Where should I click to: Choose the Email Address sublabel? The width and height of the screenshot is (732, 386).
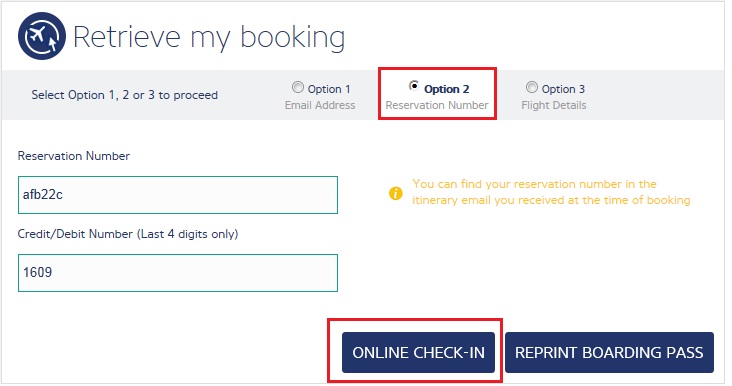pos(320,105)
